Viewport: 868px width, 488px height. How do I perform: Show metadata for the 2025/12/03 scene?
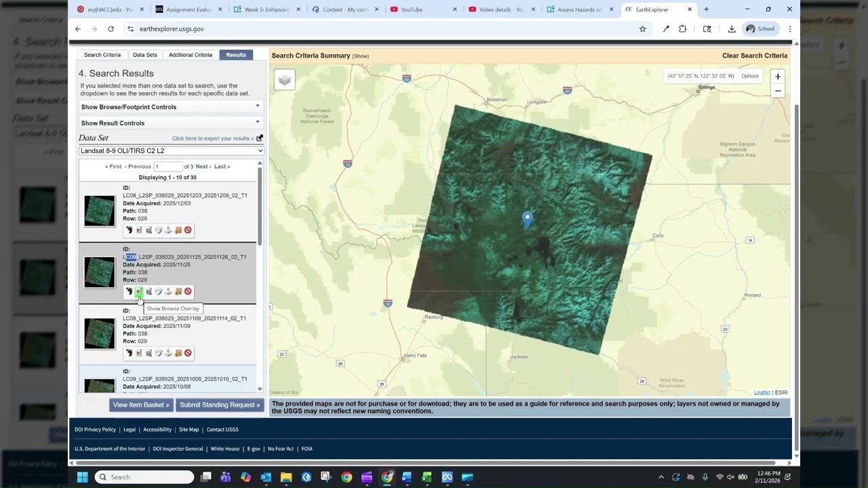point(159,230)
